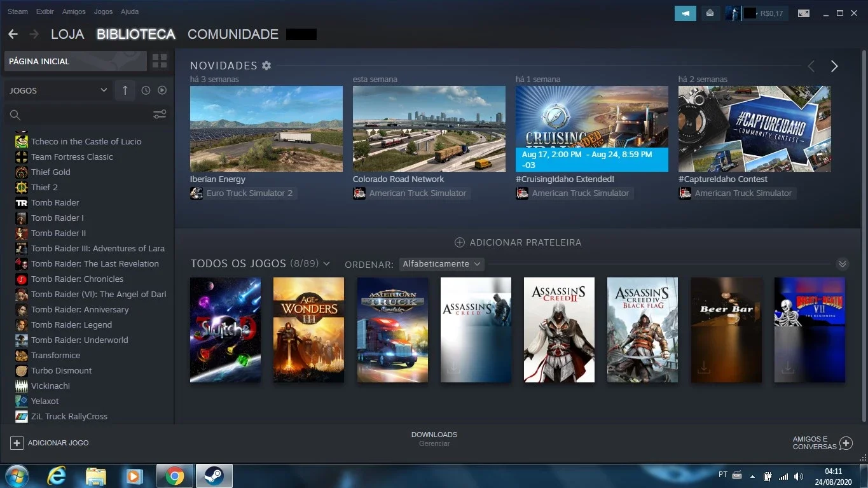Click the Adicionar Jogo plus icon
Viewport: 868px width, 488px height.
click(x=17, y=443)
